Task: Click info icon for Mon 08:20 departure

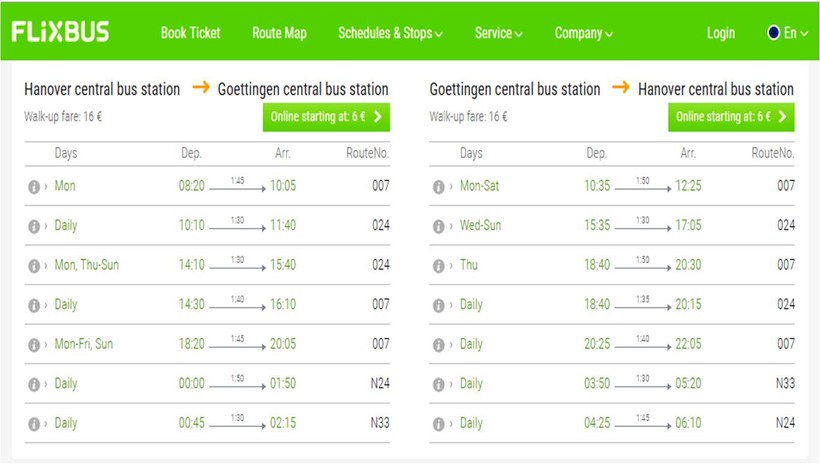Action: tap(34, 186)
